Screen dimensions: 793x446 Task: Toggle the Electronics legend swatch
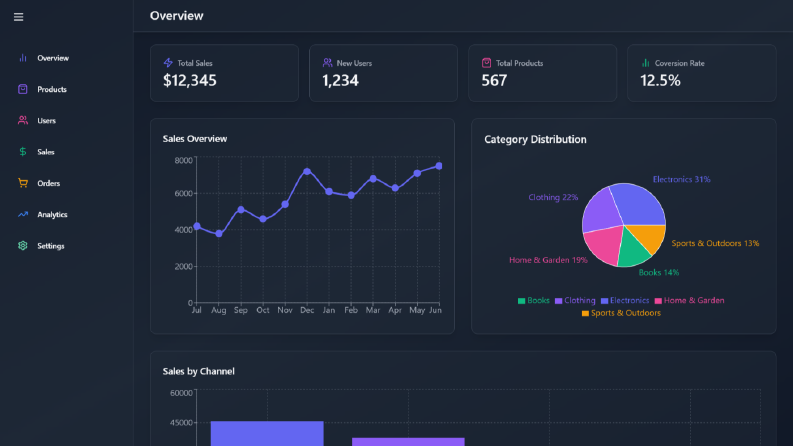pyautogui.click(x=604, y=301)
